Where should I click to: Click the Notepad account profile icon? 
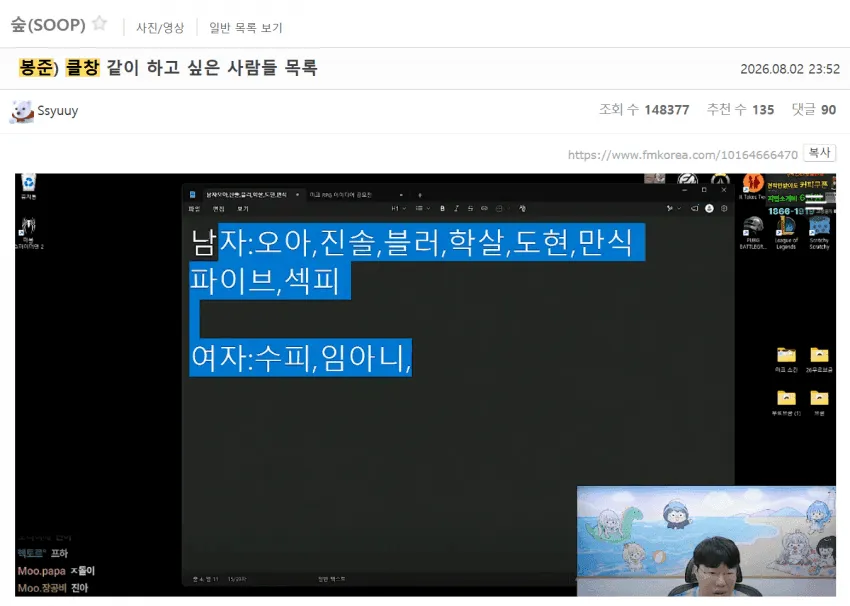coord(709,209)
